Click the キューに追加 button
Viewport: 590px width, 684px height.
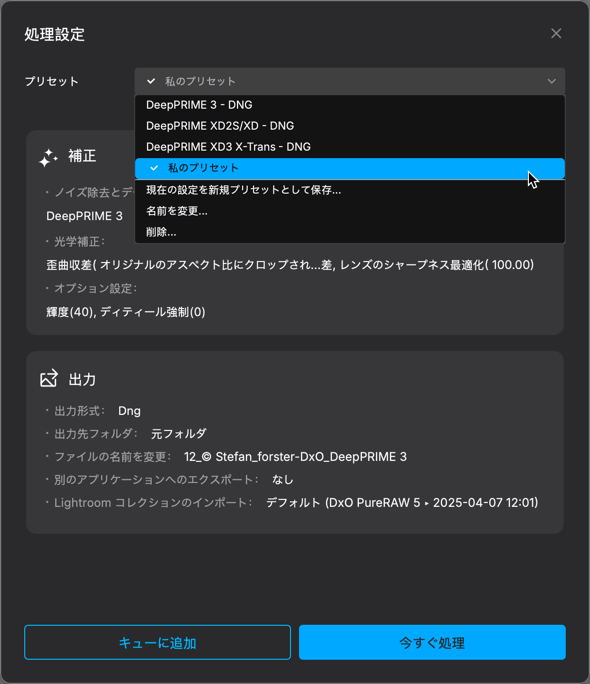pyautogui.click(x=157, y=643)
